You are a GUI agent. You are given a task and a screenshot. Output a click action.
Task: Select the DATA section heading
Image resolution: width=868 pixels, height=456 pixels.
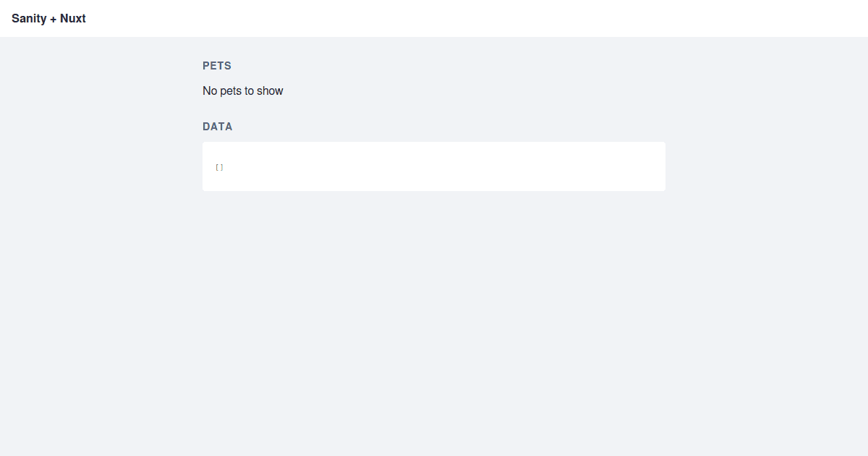[218, 127]
